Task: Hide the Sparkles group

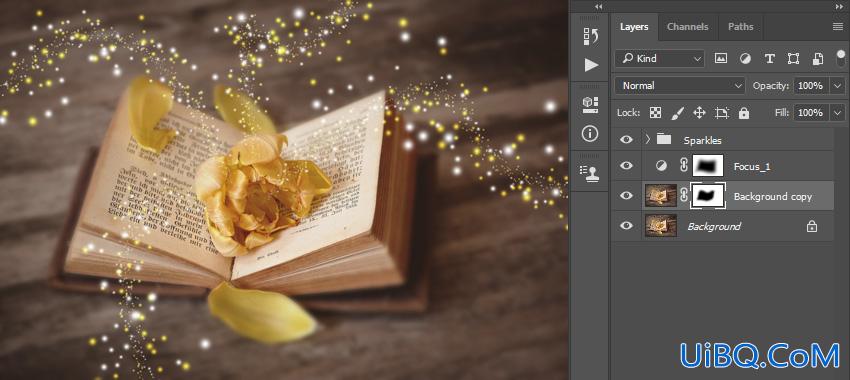Action: (626, 140)
